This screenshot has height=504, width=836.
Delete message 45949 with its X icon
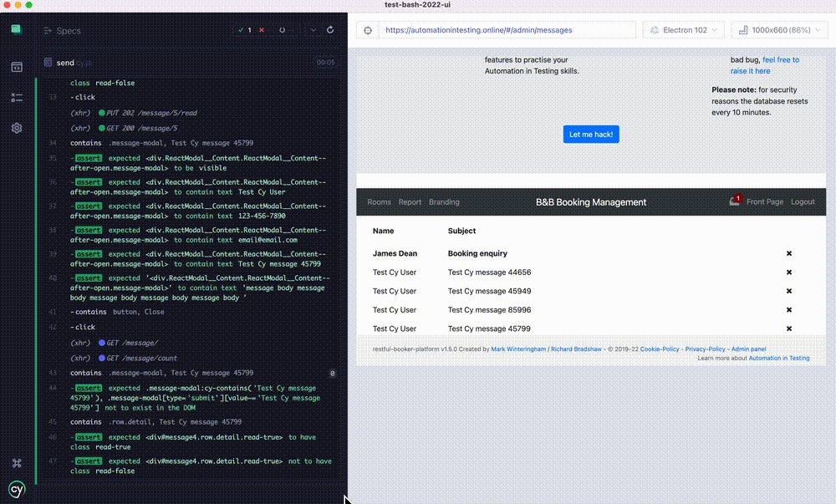point(789,291)
